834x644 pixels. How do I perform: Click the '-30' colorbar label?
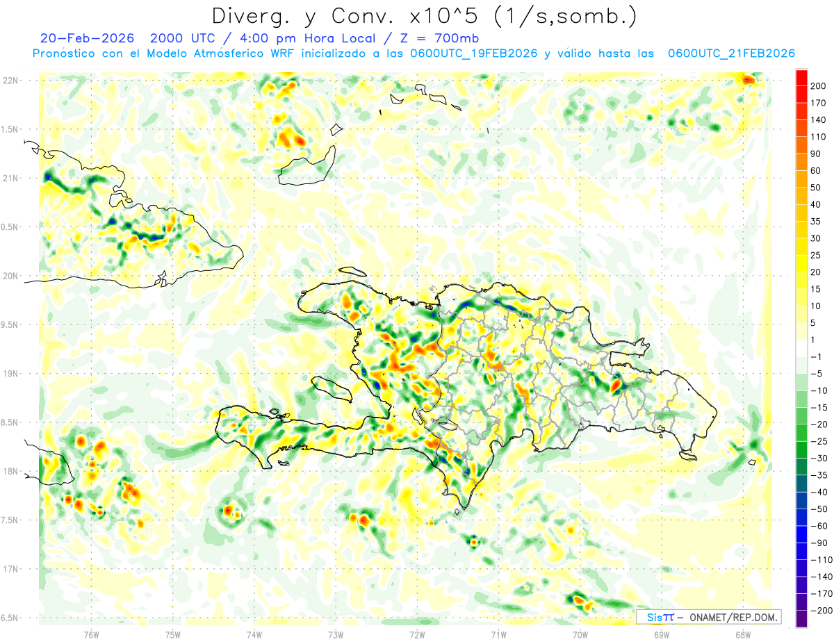pos(819,459)
